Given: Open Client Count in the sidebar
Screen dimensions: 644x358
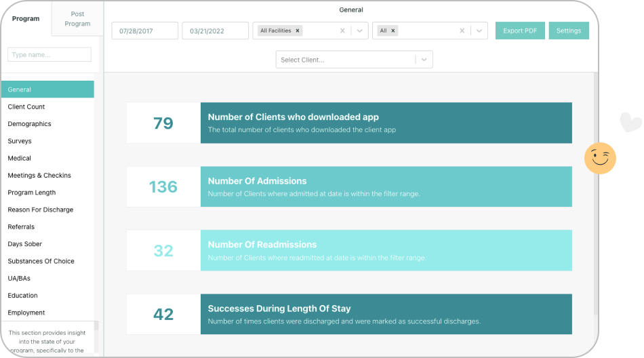Looking at the screenshot, I should coord(26,107).
